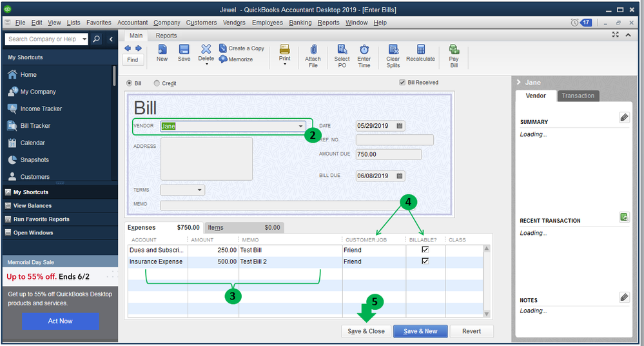Select the Bill radio button

pos(130,83)
